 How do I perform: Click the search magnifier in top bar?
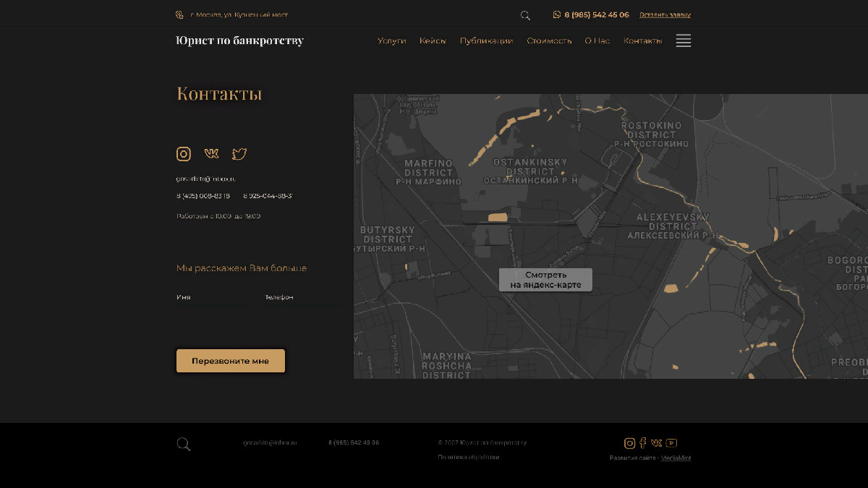(525, 15)
